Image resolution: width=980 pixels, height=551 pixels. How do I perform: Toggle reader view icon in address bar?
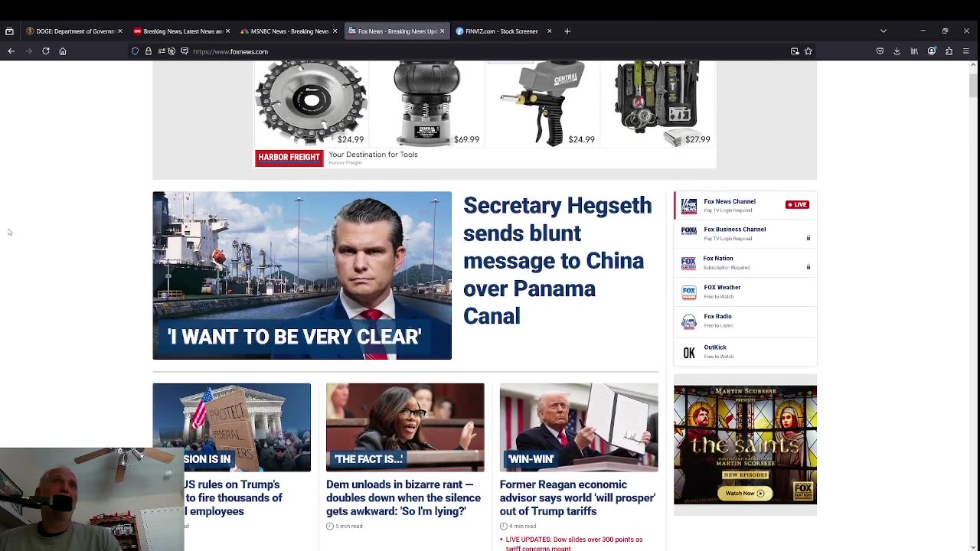click(x=185, y=51)
